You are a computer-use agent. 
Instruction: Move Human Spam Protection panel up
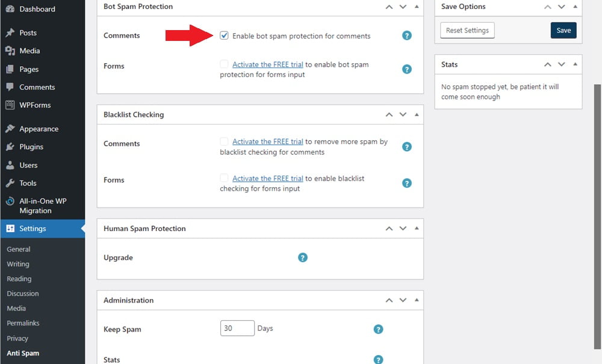[389, 229]
